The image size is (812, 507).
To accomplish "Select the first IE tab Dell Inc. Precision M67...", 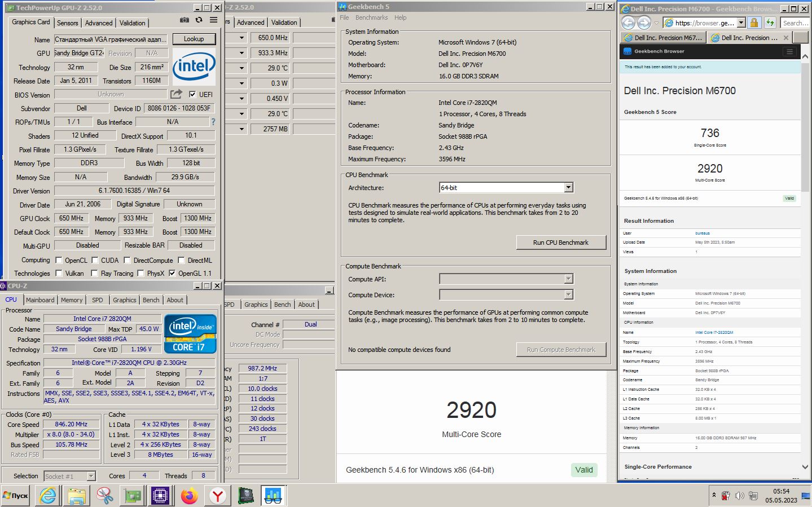I will tap(663, 38).
